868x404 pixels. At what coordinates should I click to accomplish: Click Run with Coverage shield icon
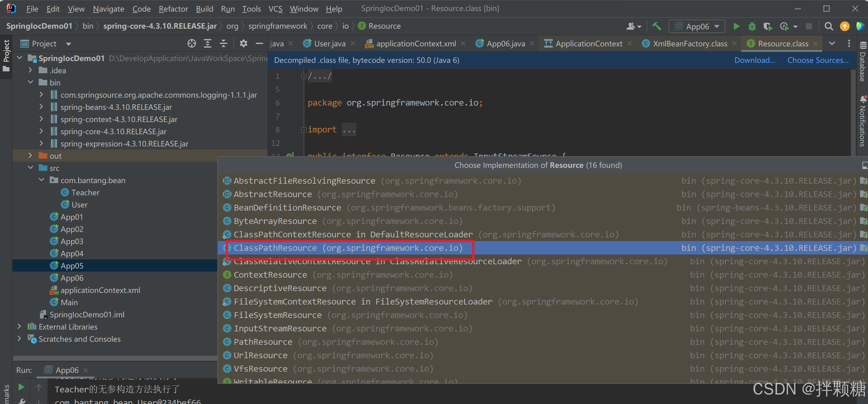pyautogui.click(x=767, y=26)
